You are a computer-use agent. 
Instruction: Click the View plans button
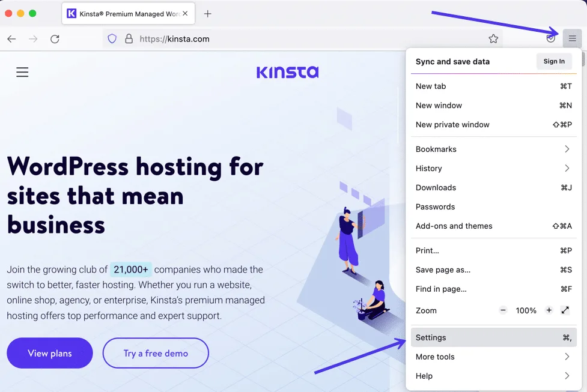[50, 353]
